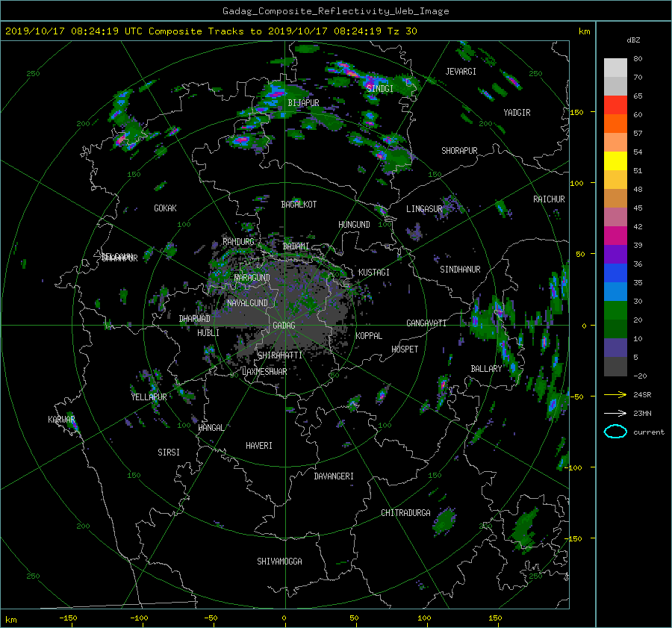Click the HOSPET city label

coord(405,349)
